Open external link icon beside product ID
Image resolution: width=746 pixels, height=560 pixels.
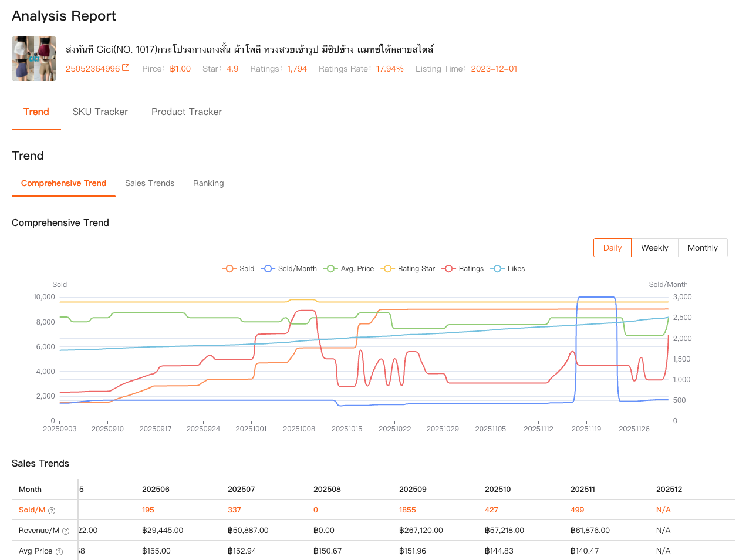[x=126, y=68]
